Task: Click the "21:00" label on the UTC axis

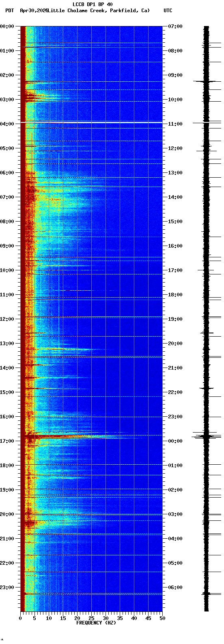Action: [175, 368]
